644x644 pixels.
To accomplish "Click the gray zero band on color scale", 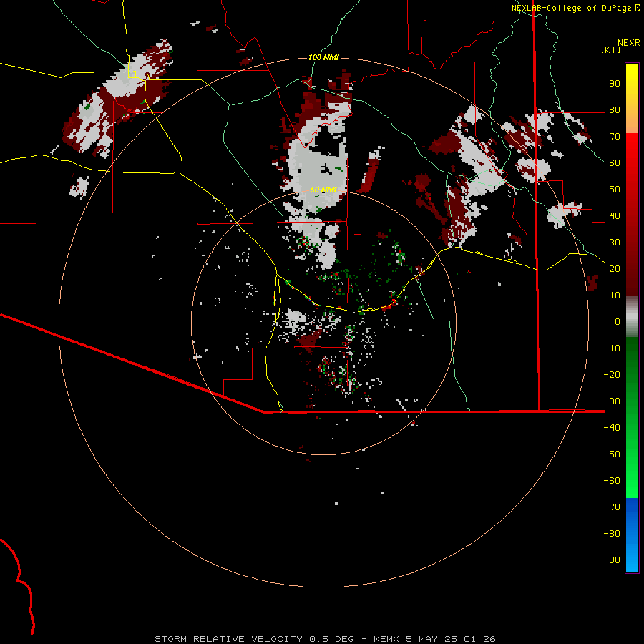I will click(632, 317).
